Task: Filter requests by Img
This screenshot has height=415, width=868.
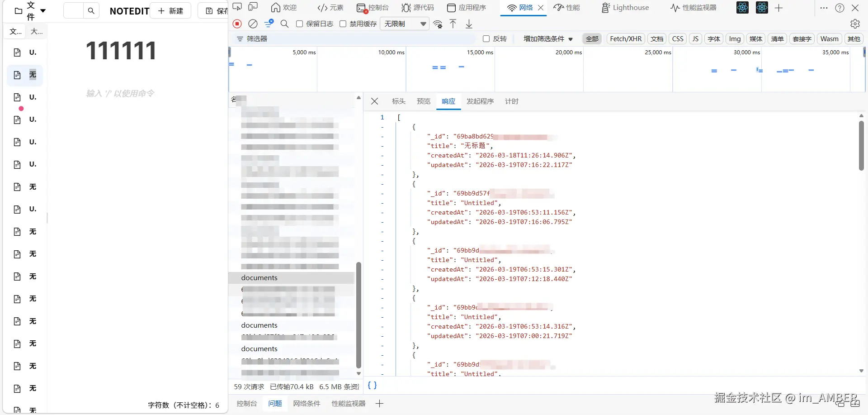Action: [735, 39]
